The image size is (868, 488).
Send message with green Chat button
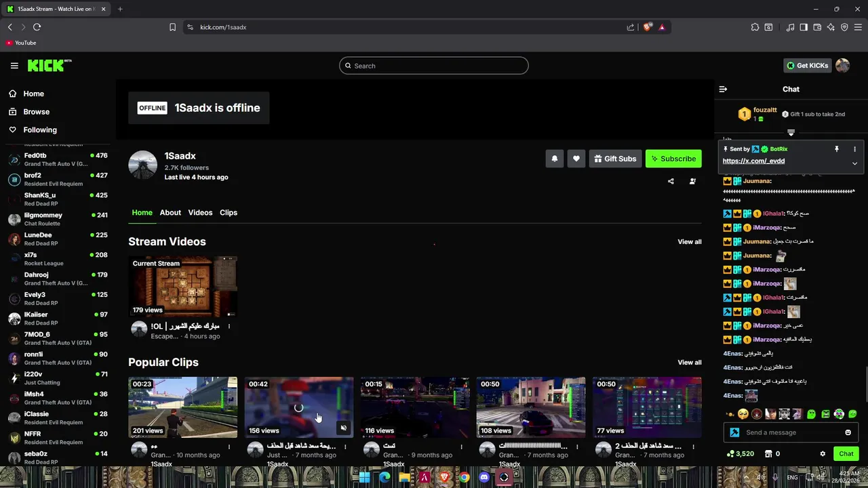pyautogui.click(x=846, y=454)
